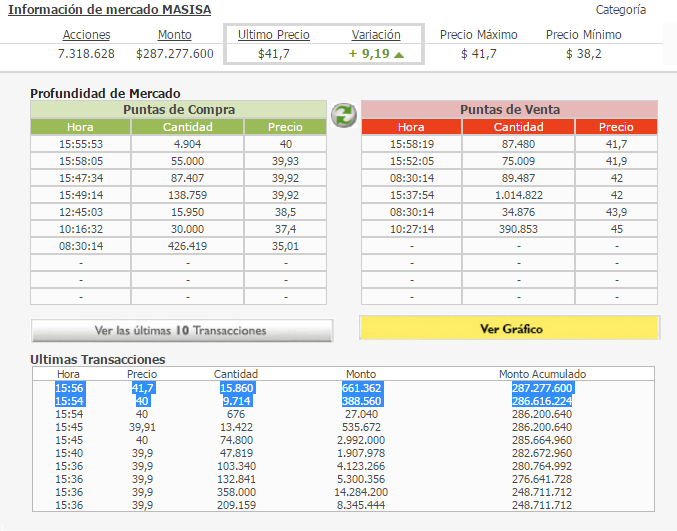Click buy quantity 87.407

tap(187, 178)
